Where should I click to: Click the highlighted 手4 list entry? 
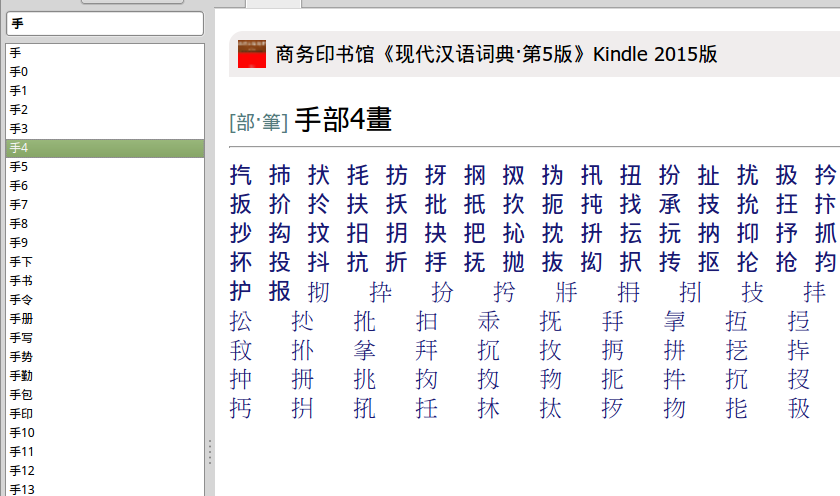coord(105,148)
